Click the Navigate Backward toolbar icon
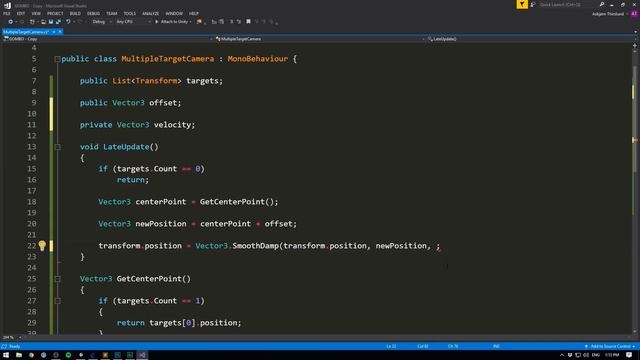Screen dimensions: 640x360 [11, 22]
